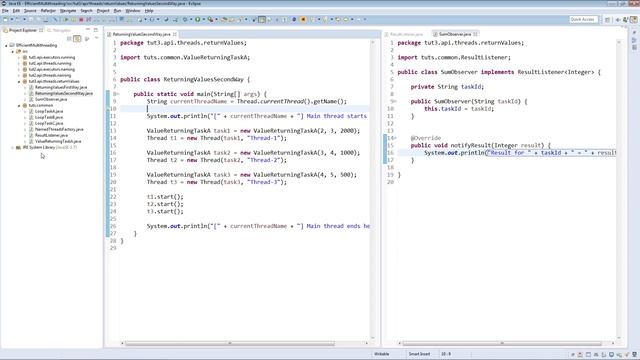Open the Navigate menu
Screen dimensions: 640x360
(x=68, y=11)
